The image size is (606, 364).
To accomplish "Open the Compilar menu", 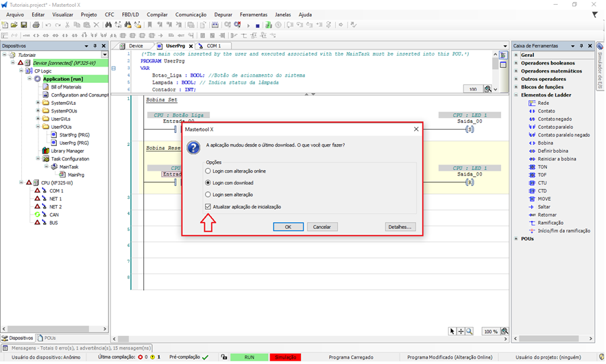I will [x=157, y=14].
